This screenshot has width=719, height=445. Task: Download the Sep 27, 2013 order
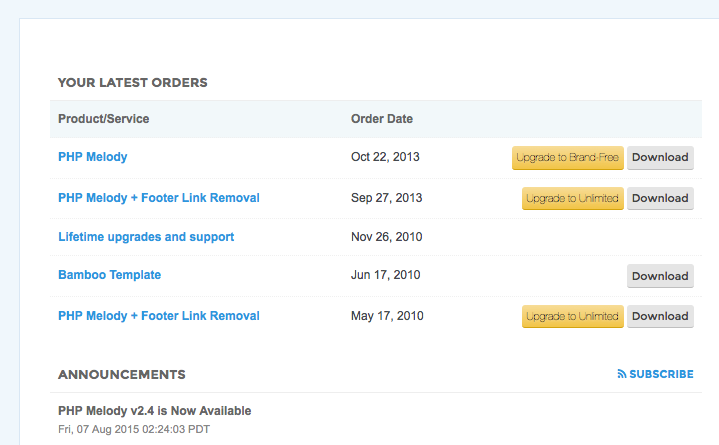pyautogui.click(x=660, y=198)
